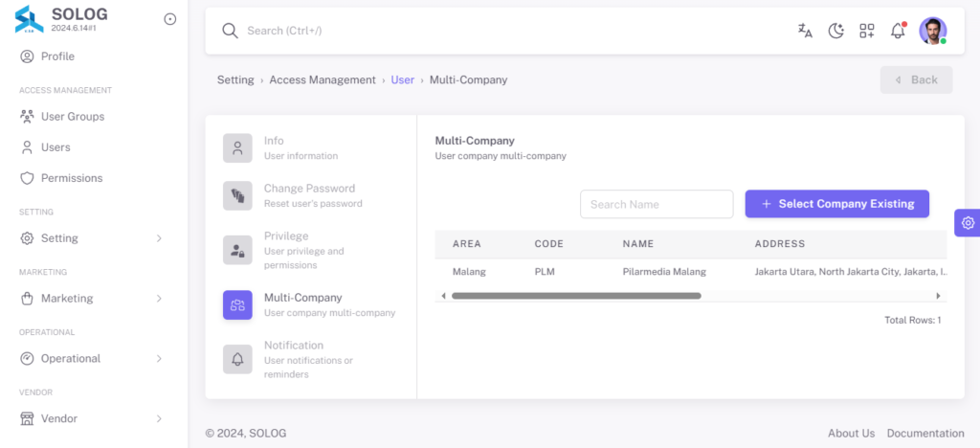Switch to the Privilege tab
980x448 pixels.
(311, 250)
